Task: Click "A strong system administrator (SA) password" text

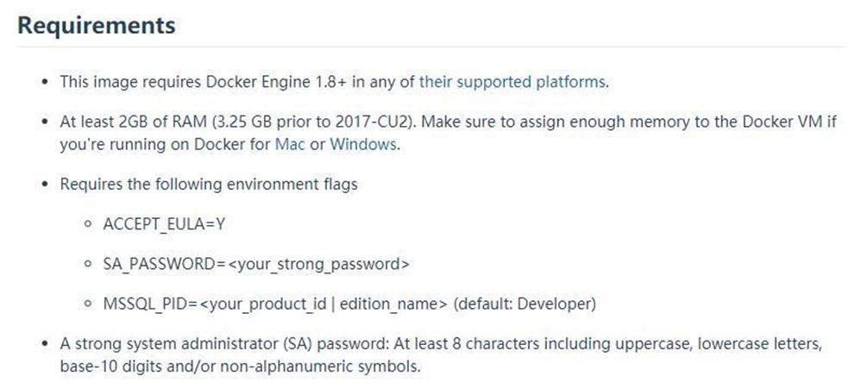Action: pos(240,343)
